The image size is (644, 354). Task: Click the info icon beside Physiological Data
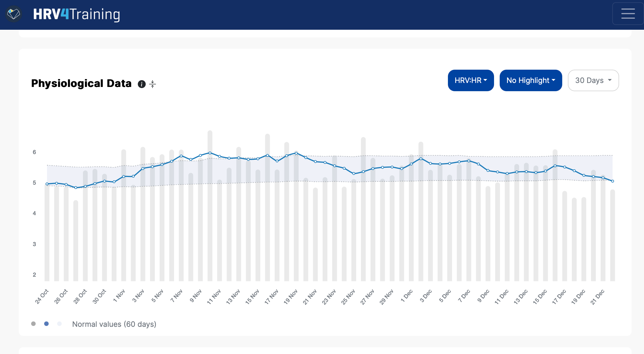tap(141, 84)
